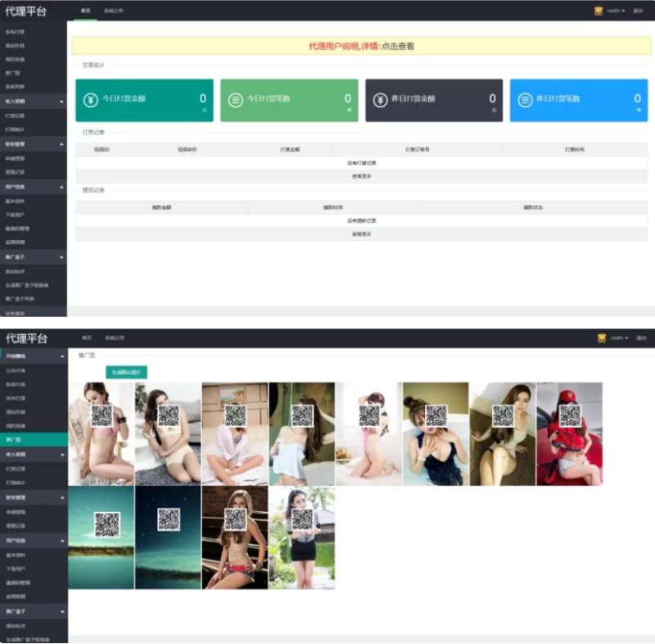
Task: Open 基本资料 in the dashboard sidebar
Action: tap(15, 202)
